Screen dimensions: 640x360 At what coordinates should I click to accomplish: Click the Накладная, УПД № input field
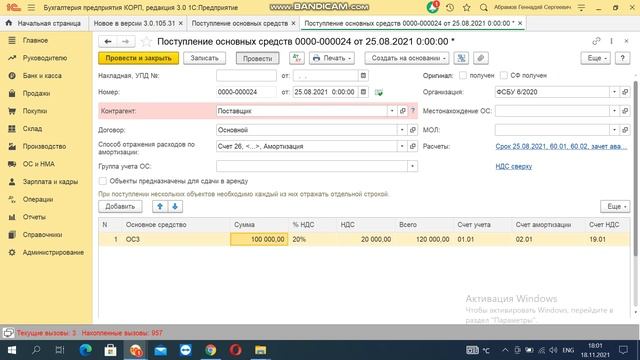point(246,76)
